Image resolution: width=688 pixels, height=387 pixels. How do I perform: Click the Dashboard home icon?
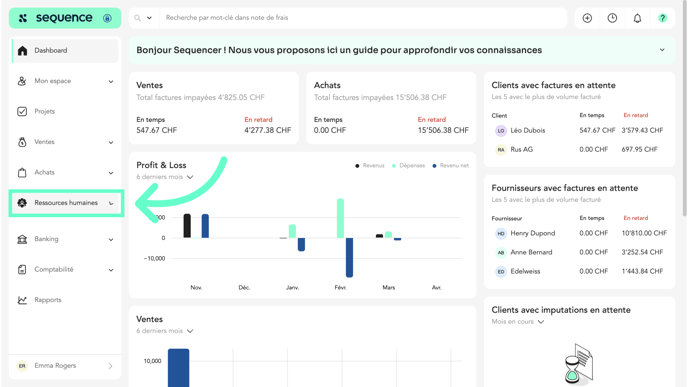click(22, 50)
